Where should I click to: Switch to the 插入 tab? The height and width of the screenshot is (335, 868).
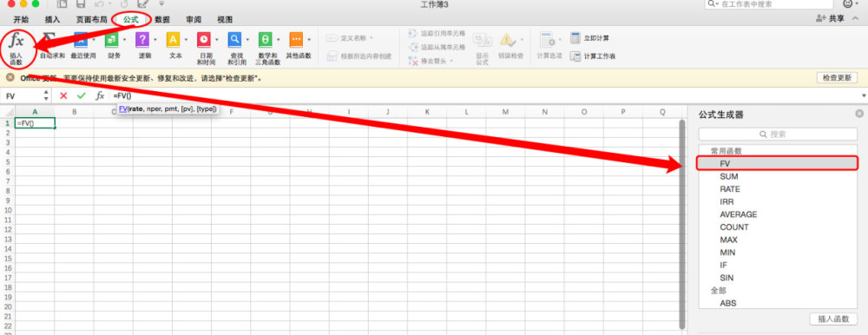53,19
